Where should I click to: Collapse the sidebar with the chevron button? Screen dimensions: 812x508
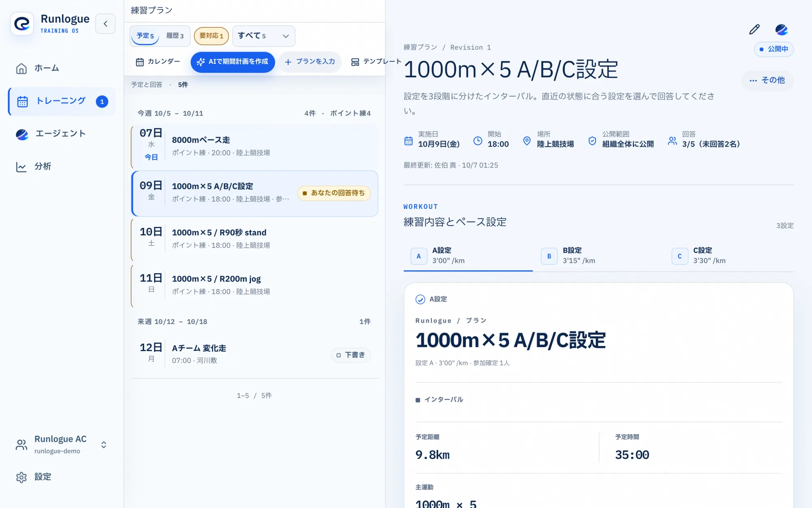coord(106,24)
